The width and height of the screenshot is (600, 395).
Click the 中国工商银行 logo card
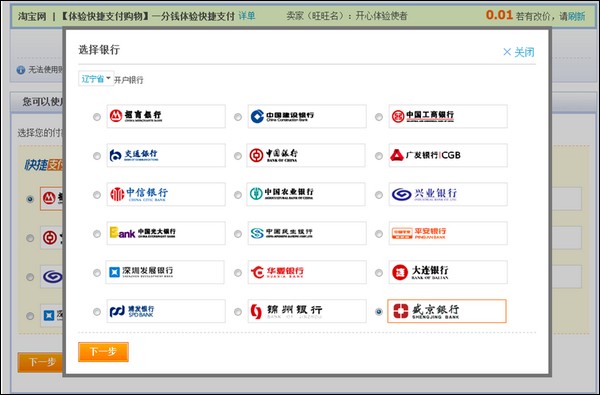(x=448, y=116)
